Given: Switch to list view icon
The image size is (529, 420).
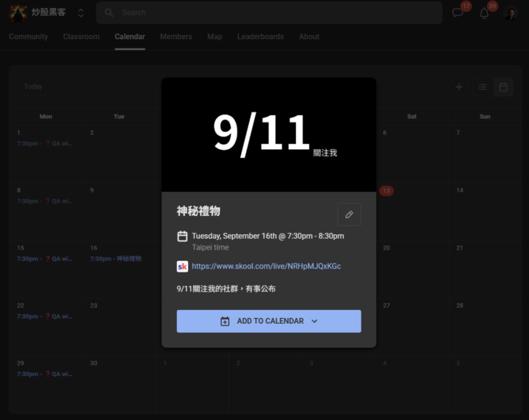Looking at the screenshot, I should coord(483,87).
